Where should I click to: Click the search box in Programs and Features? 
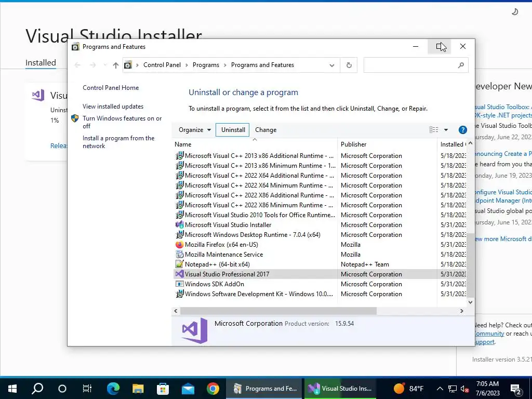(416, 65)
